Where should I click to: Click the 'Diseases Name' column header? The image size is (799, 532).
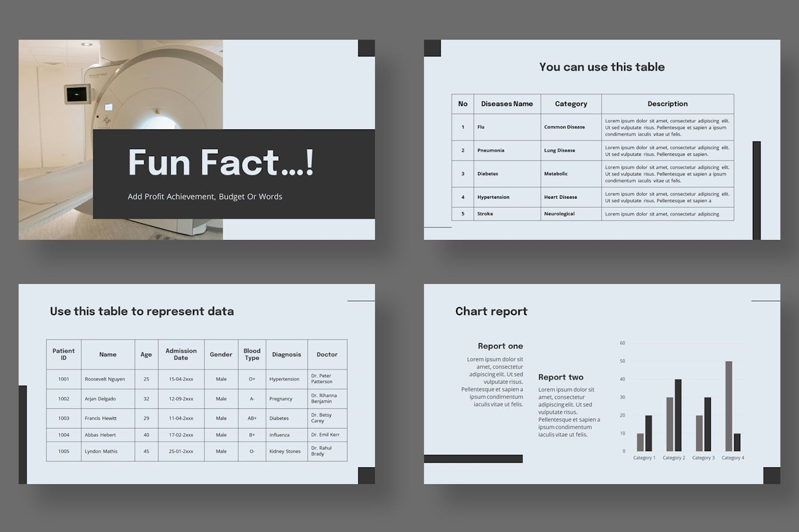(x=507, y=104)
